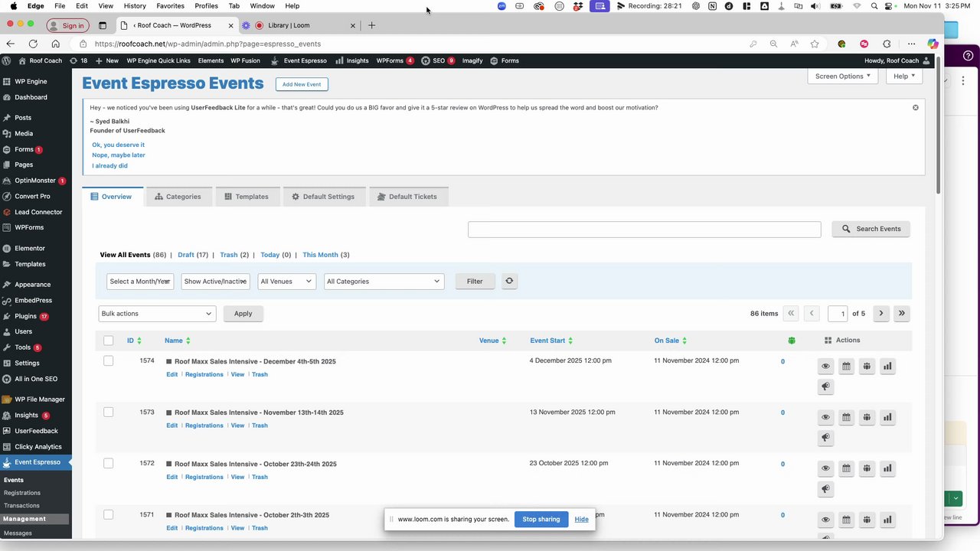
Task: Switch to the Templates tab
Action: [247, 197]
